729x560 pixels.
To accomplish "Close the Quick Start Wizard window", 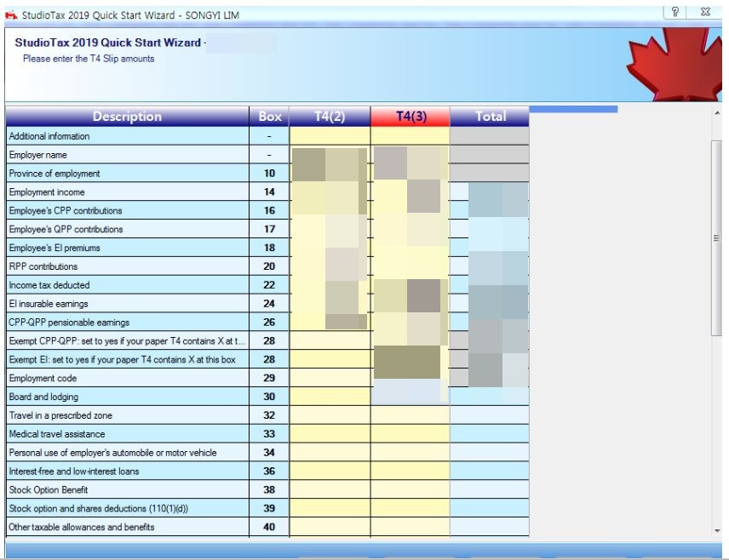I will point(705,12).
